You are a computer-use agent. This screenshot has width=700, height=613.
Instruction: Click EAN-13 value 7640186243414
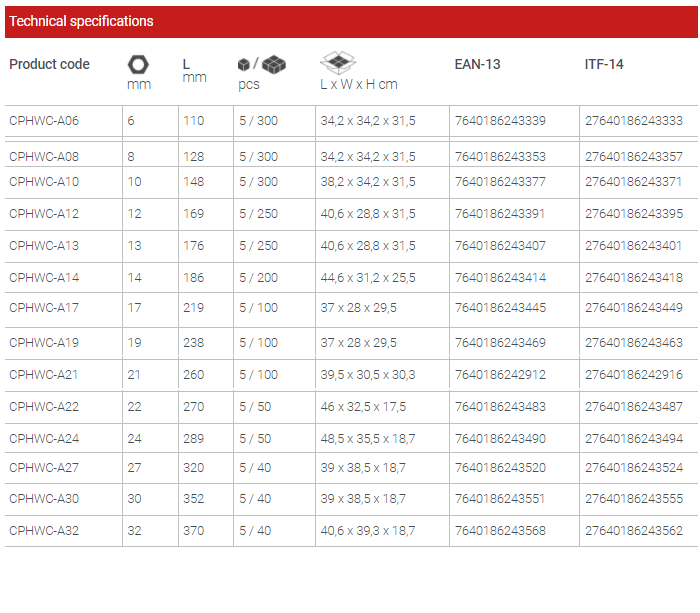(x=500, y=278)
